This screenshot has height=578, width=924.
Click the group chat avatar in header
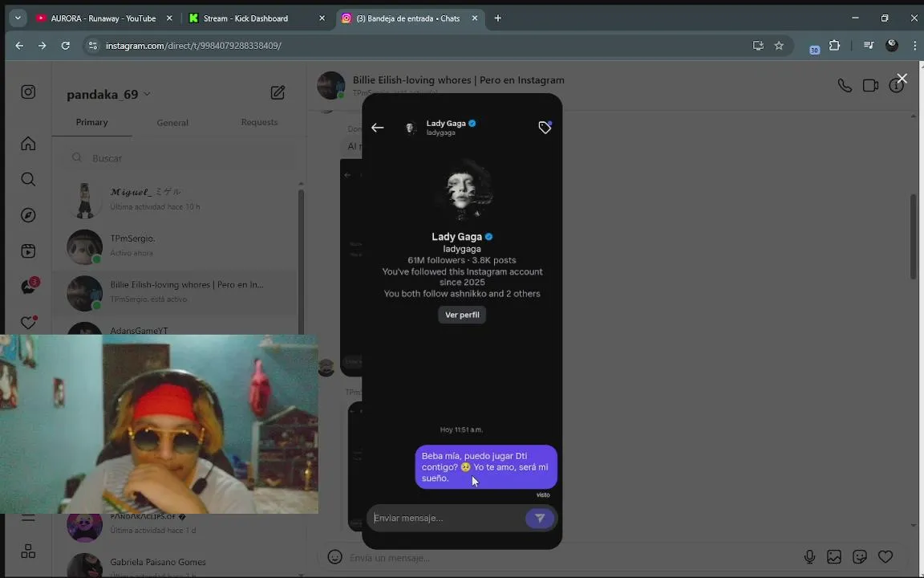331,86
